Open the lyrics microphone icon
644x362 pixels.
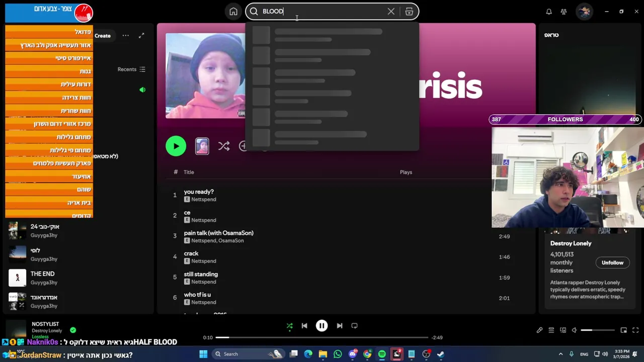click(x=539, y=330)
